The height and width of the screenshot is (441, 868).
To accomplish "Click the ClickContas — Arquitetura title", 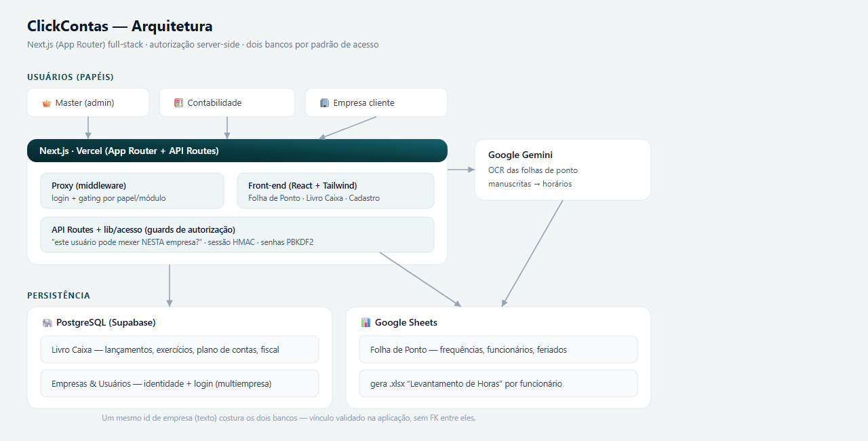I will pos(120,26).
